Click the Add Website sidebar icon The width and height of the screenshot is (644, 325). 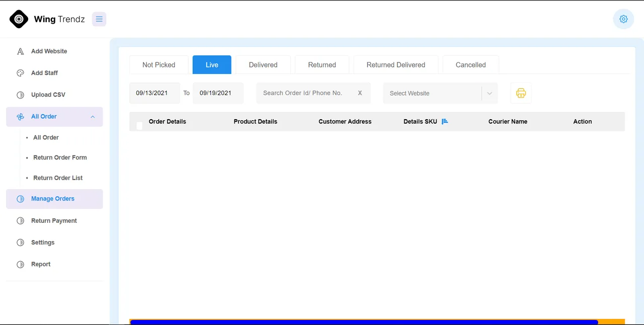[21, 51]
